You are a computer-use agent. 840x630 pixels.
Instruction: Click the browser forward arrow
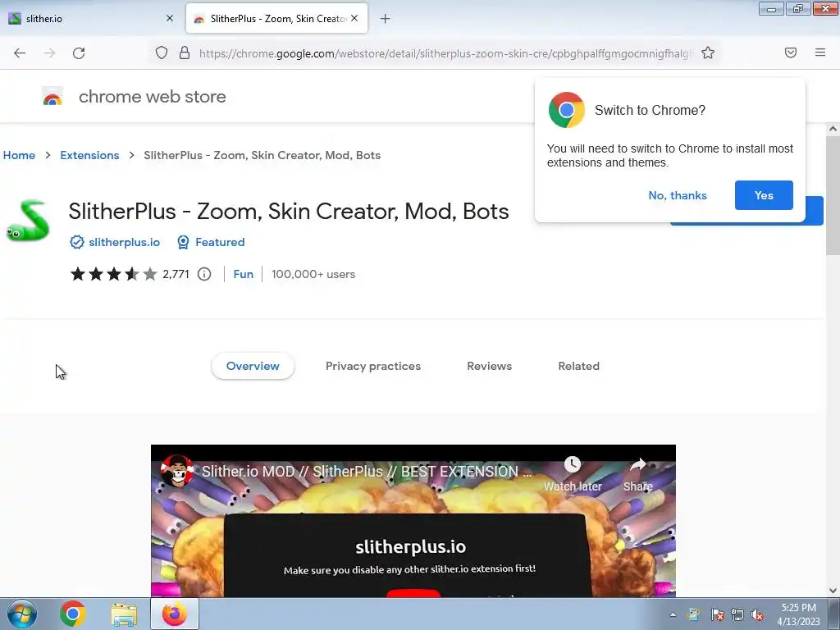pyautogui.click(x=49, y=53)
